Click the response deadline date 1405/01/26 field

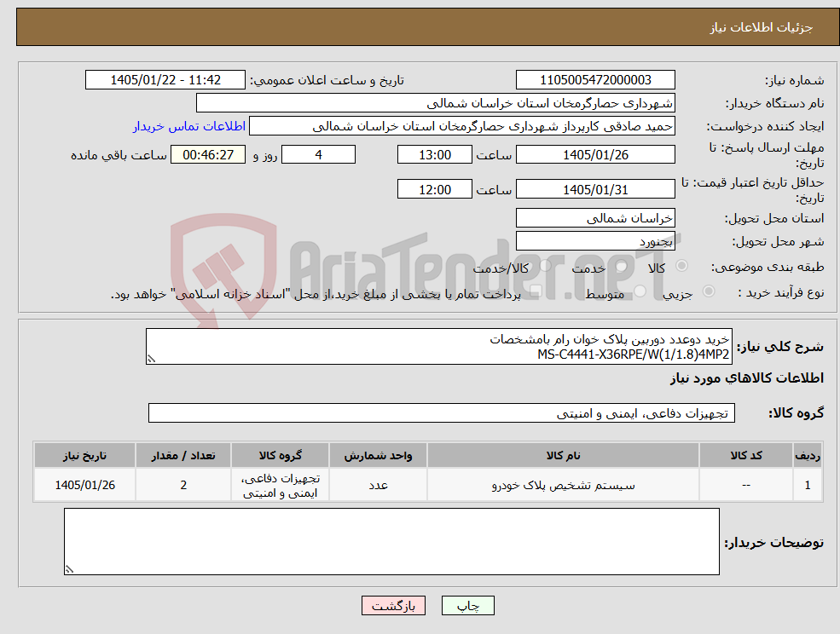click(x=595, y=155)
